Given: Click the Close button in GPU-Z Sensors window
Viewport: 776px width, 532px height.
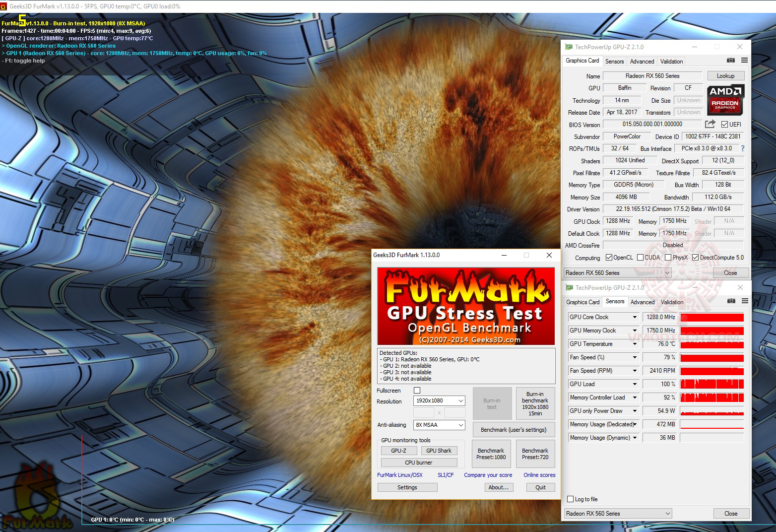Looking at the screenshot, I should 731,514.
